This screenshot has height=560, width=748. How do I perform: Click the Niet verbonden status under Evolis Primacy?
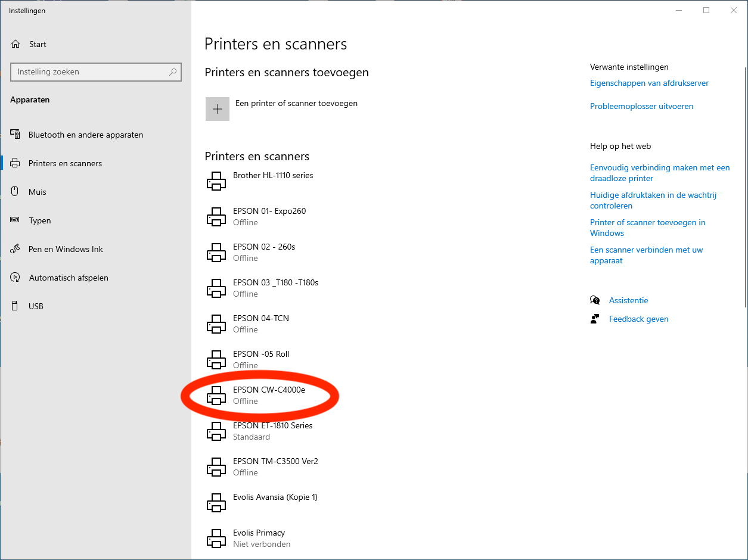tap(262, 544)
